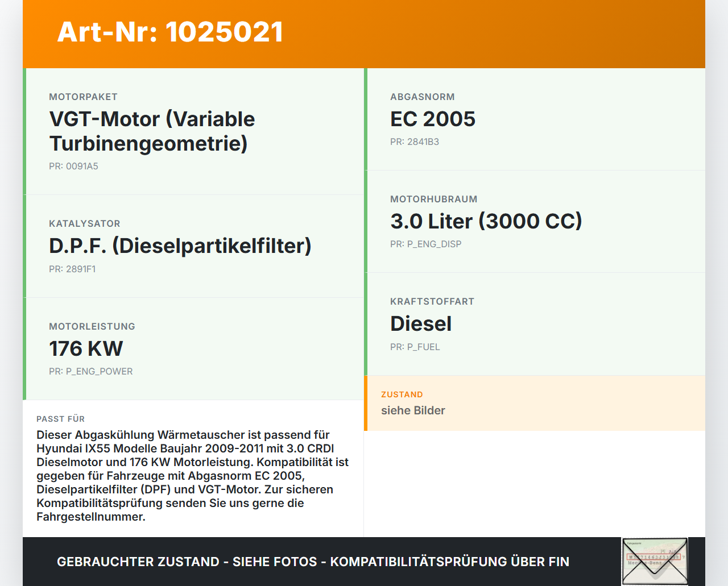
Task: Click the KRAFTSTOFFART label
Action: (432, 302)
